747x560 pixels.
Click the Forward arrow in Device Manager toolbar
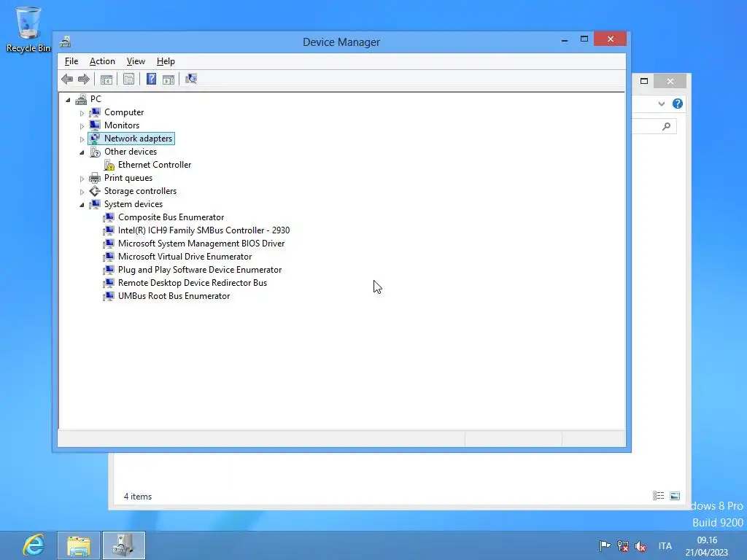[84, 79]
